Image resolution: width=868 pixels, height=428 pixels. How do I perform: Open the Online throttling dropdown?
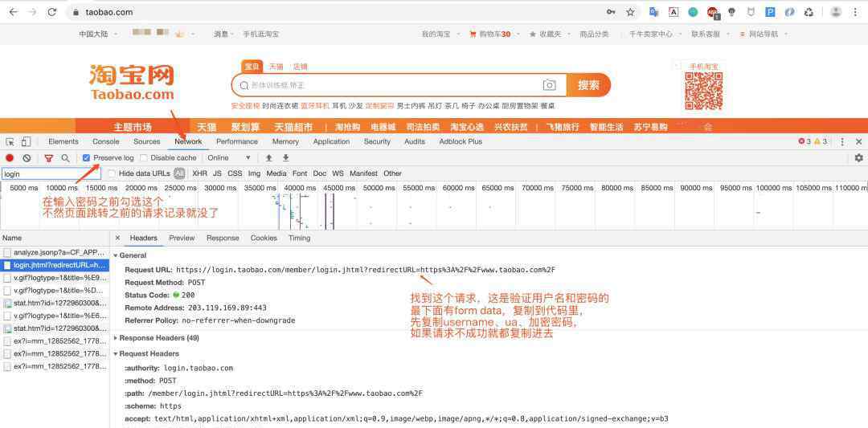click(228, 158)
